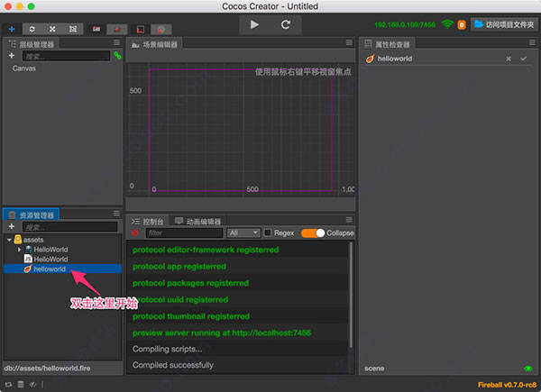The image size is (541, 392).
Task: Click the reload preview button
Action: click(286, 24)
